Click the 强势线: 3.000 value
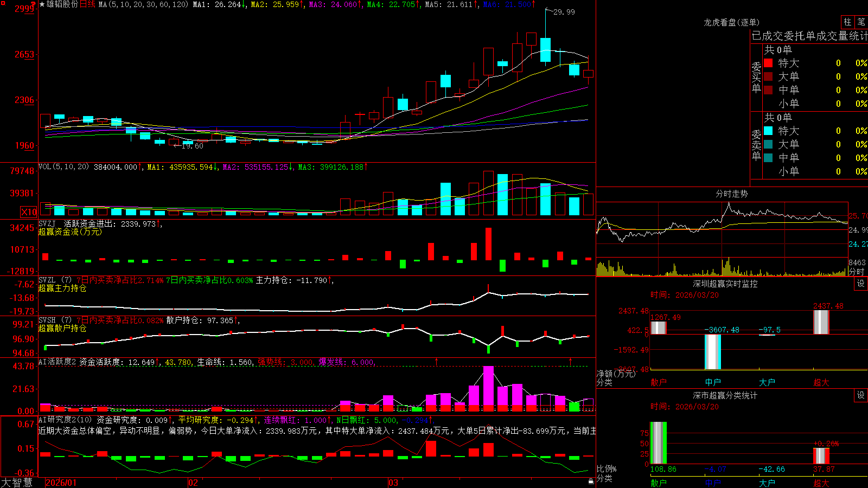The image size is (868, 488). (x=285, y=362)
